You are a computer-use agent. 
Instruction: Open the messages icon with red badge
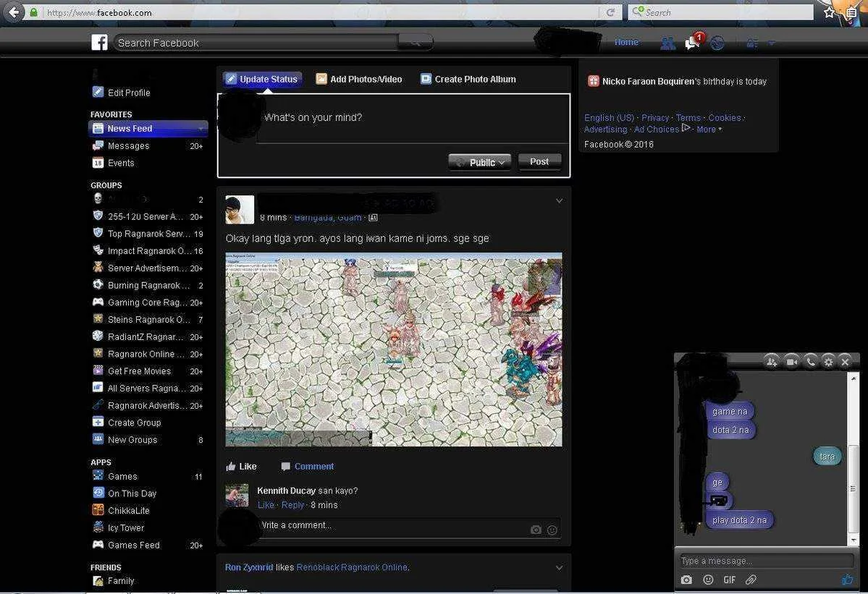(693, 42)
